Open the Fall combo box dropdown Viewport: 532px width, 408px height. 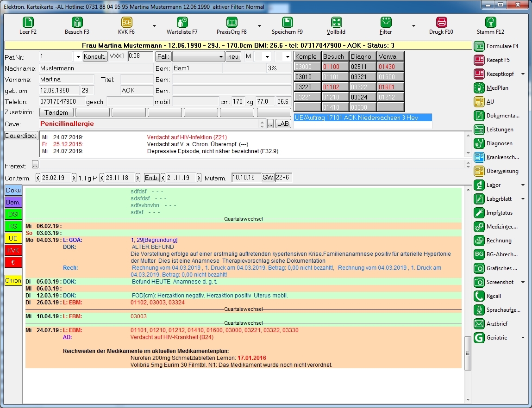tap(221, 56)
